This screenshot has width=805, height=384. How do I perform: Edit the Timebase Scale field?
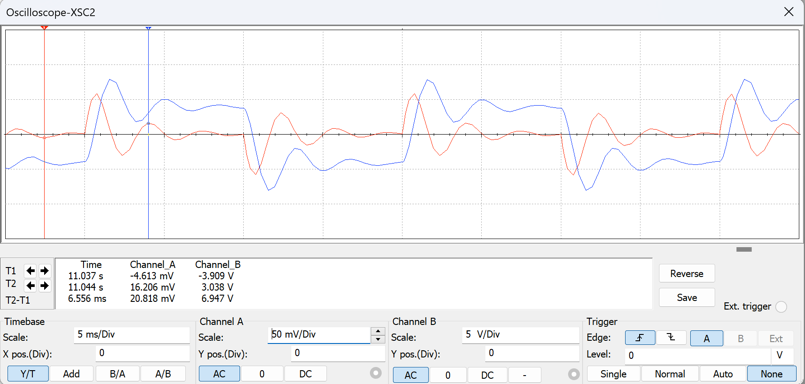pos(132,334)
